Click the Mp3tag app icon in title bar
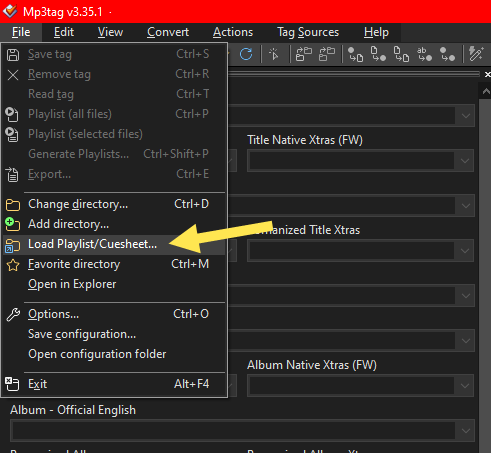This screenshot has width=491, height=453. tap(10, 11)
